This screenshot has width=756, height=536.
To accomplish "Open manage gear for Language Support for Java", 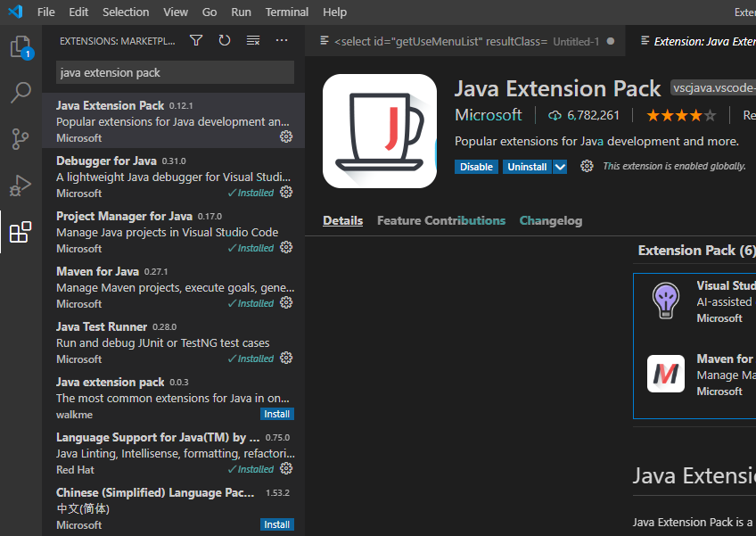I will pyautogui.click(x=286, y=468).
